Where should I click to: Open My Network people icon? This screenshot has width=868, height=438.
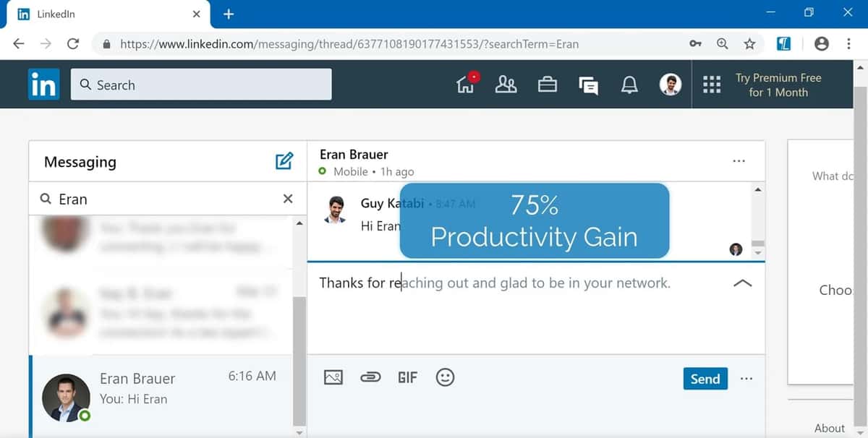[x=506, y=85]
